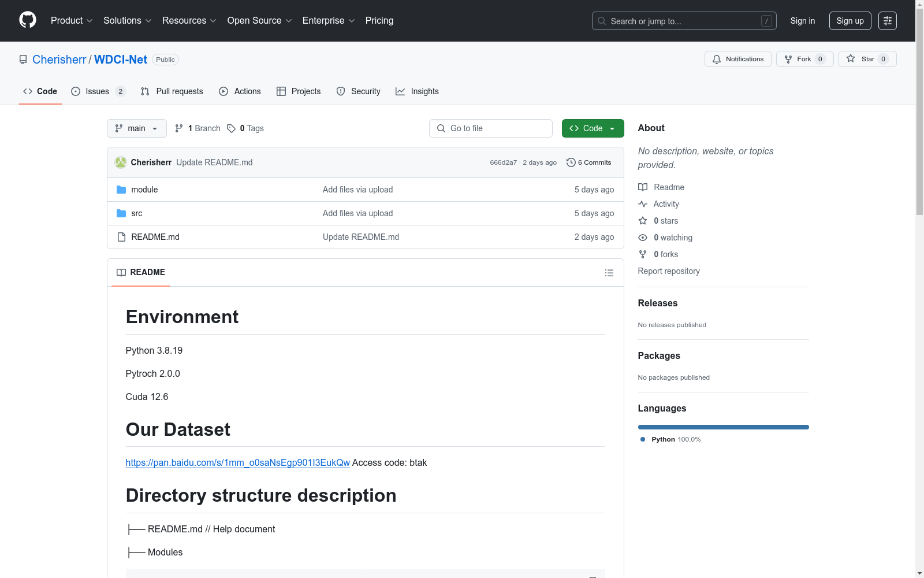
Task: Fork the repository using Fork button
Action: pyautogui.click(x=804, y=59)
